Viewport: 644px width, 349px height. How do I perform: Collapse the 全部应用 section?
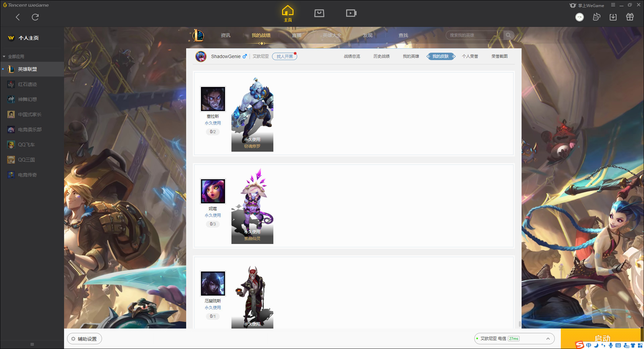(13, 56)
